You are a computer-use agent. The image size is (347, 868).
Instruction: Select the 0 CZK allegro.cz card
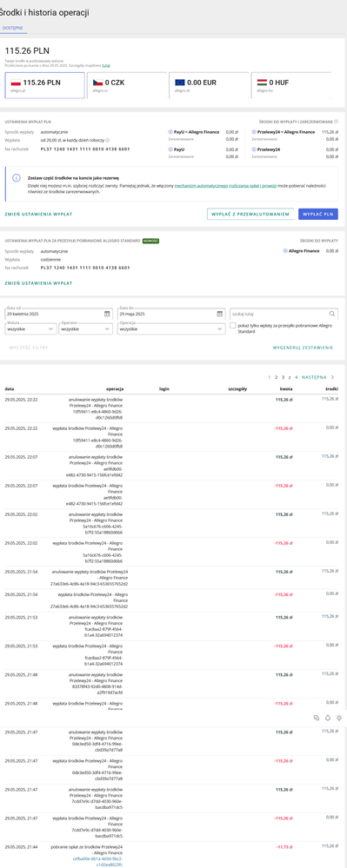(x=126, y=85)
